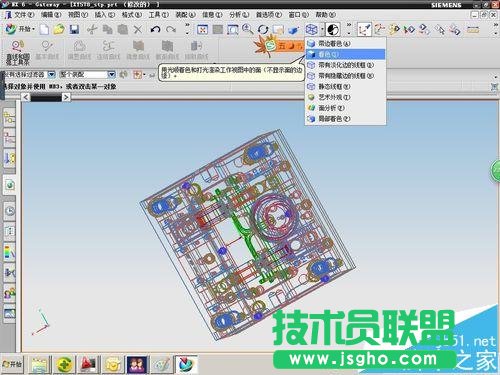The height and width of the screenshot is (375, 500).
Task: Select 静态线框 (Static Wireframe) option
Action: (x=345, y=86)
